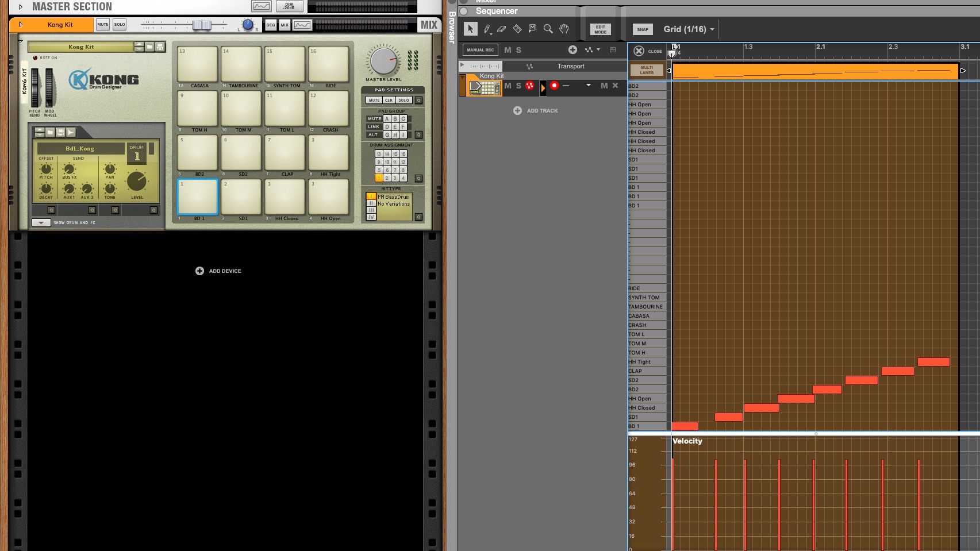
Task: Delete the Kong Kit note lane with X
Action: click(x=615, y=86)
